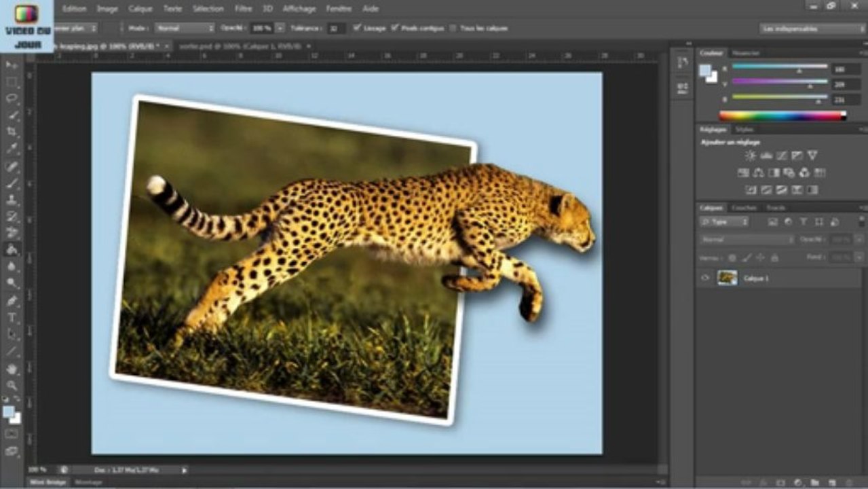Image resolution: width=868 pixels, height=489 pixels.
Task: Toggle the Pixels contigus checkbox
Action: coord(396,29)
